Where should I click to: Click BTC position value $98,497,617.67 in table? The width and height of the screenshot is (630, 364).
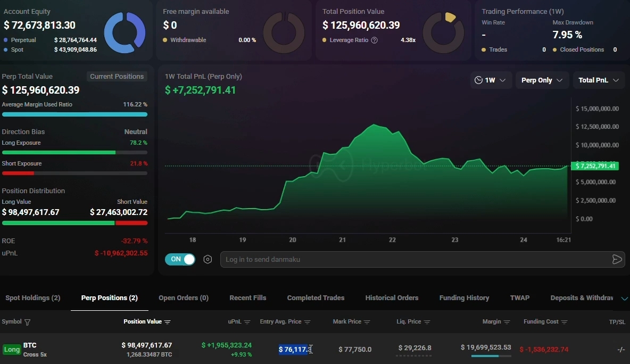(x=147, y=345)
